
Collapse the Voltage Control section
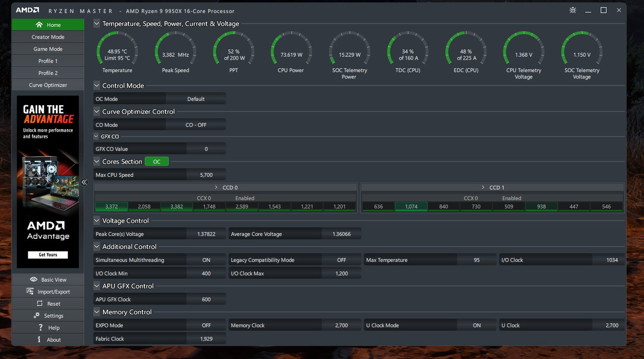coord(97,220)
